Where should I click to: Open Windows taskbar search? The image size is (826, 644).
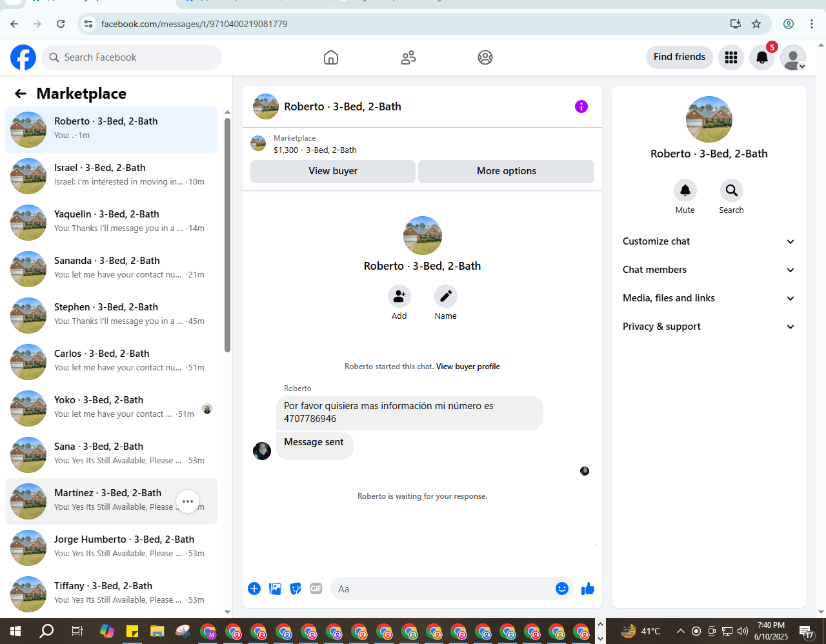46,631
